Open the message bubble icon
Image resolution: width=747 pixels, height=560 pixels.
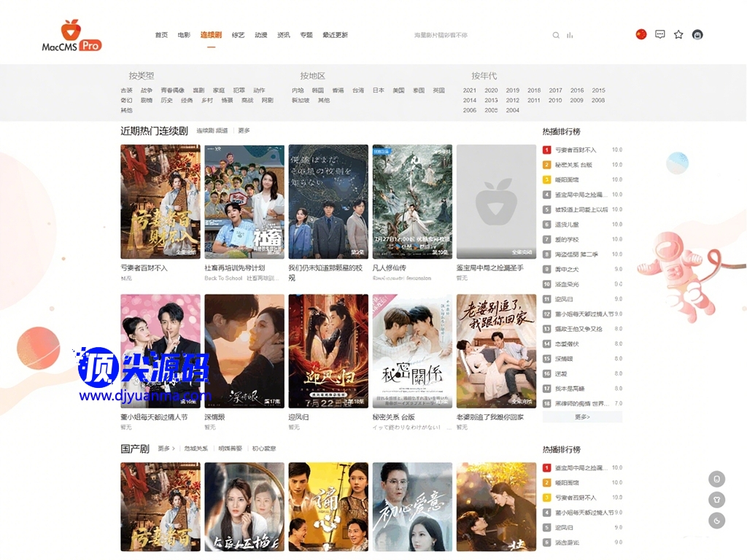660,34
